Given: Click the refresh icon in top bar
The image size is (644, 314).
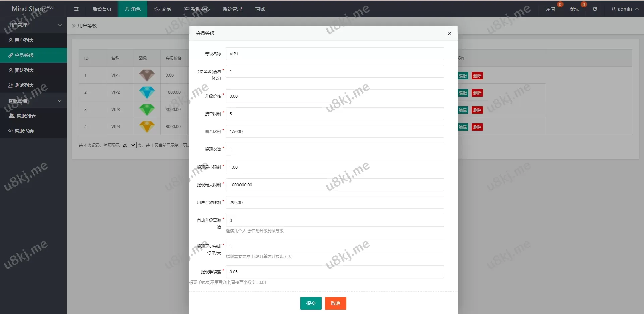Looking at the screenshot, I should (x=595, y=9).
